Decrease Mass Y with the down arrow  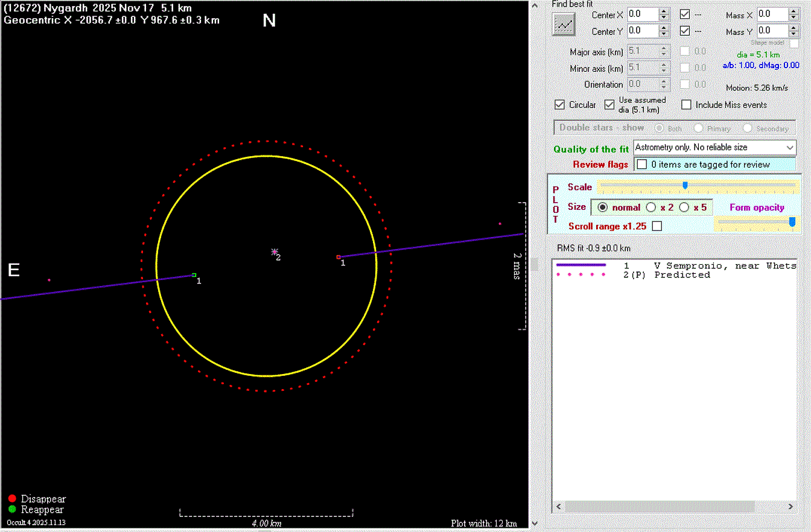794,34
